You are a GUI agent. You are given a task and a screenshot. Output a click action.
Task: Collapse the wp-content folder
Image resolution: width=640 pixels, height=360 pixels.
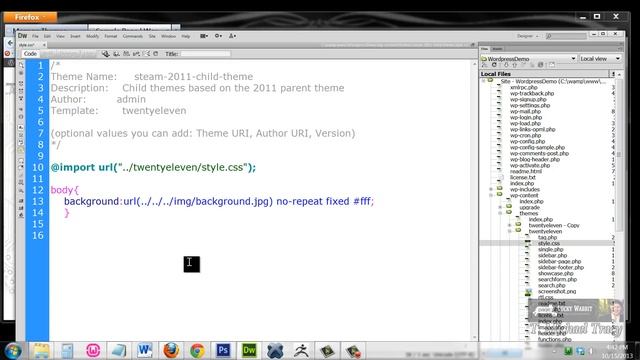click(x=491, y=196)
